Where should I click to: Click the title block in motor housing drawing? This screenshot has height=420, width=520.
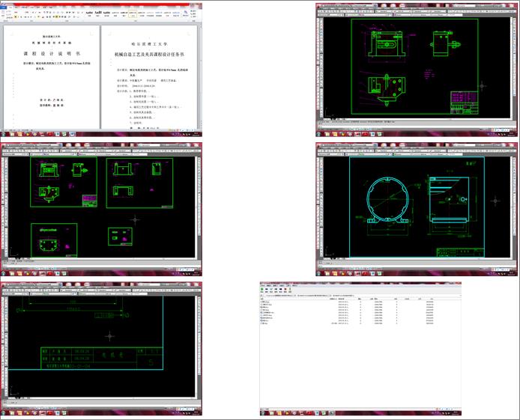[460, 252]
